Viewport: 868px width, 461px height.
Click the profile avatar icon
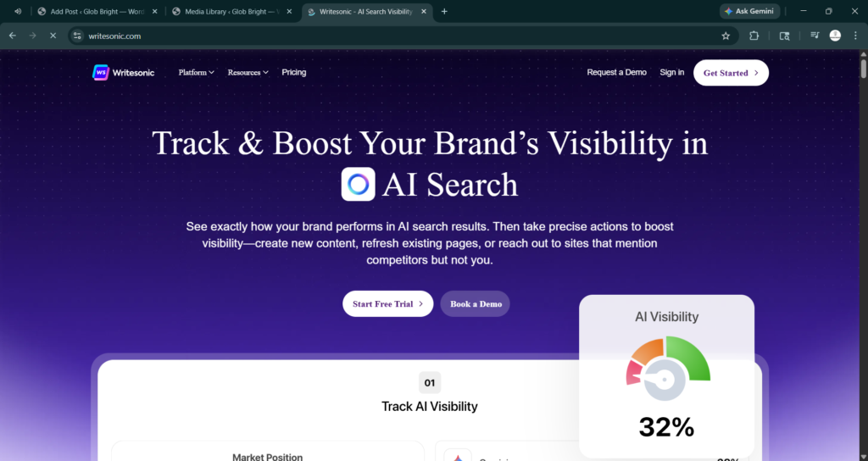835,36
